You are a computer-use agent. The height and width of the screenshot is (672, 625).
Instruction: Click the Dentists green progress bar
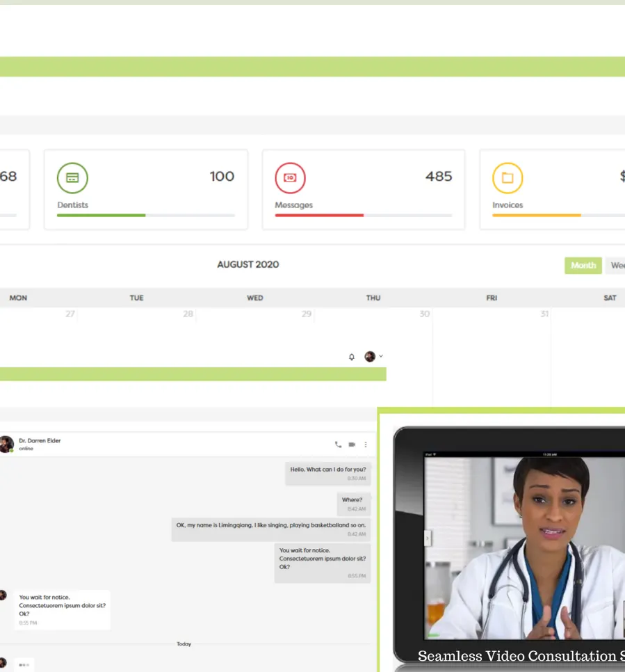(x=101, y=216)
